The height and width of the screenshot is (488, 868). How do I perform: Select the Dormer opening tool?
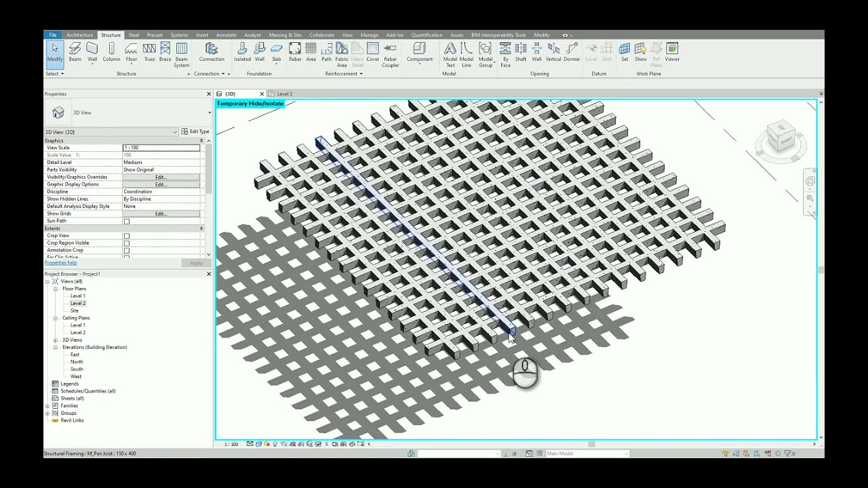point(572,53)
